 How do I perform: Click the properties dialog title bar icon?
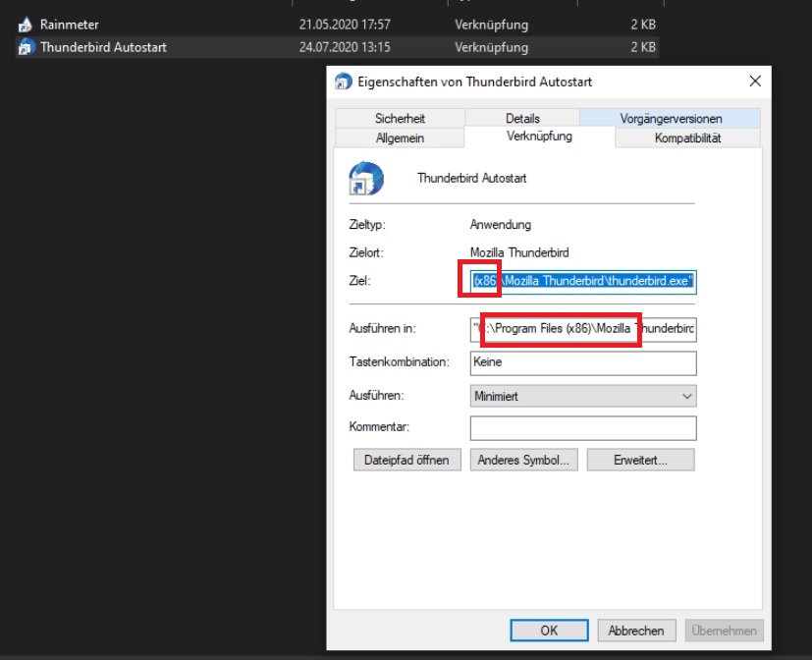point(343,82)
